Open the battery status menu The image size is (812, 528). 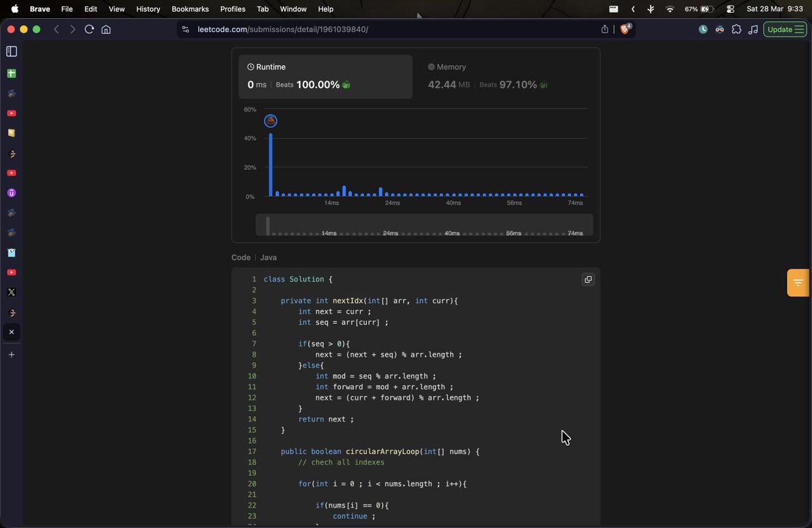pos(700,9)
